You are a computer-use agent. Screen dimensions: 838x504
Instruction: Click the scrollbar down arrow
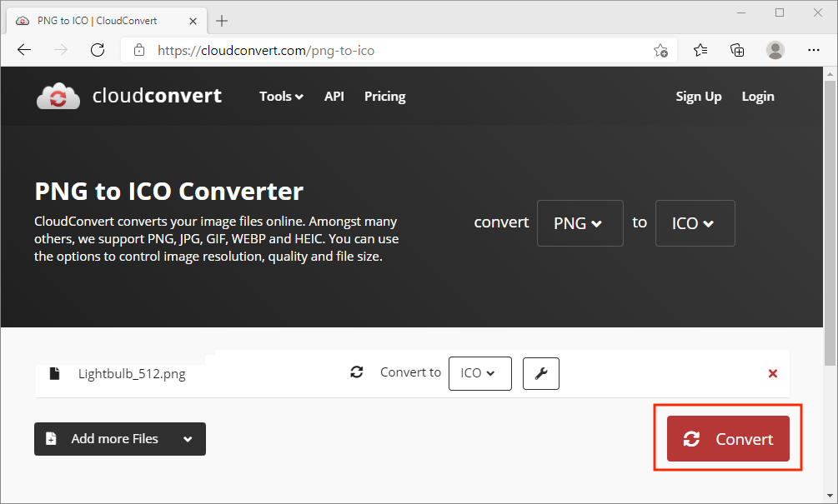pos(830,496)
